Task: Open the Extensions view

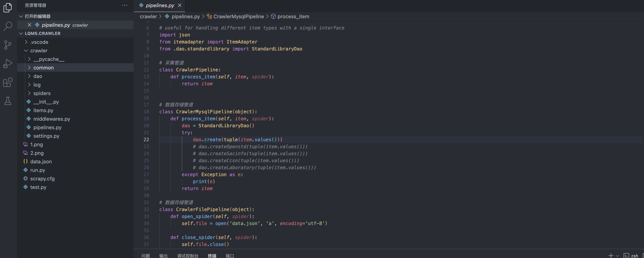Action: (8, 82)
